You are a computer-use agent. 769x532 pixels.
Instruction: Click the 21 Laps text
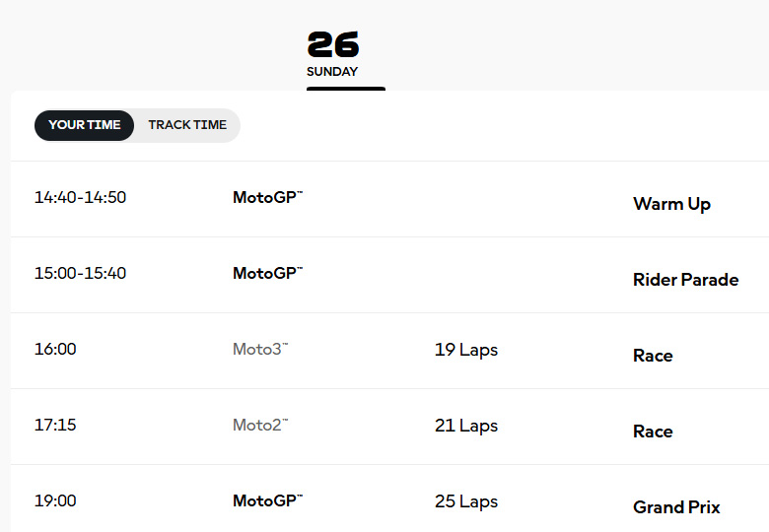465,426
